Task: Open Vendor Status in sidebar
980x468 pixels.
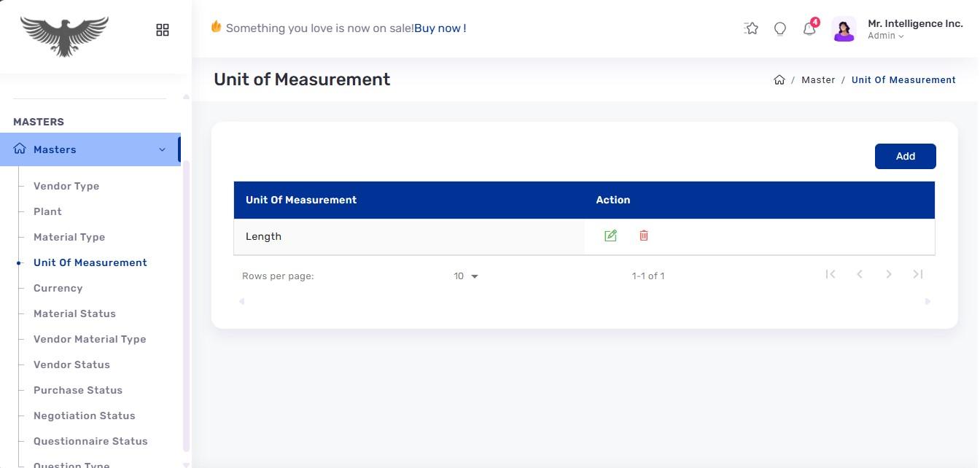Action: [x=71, y=364]
